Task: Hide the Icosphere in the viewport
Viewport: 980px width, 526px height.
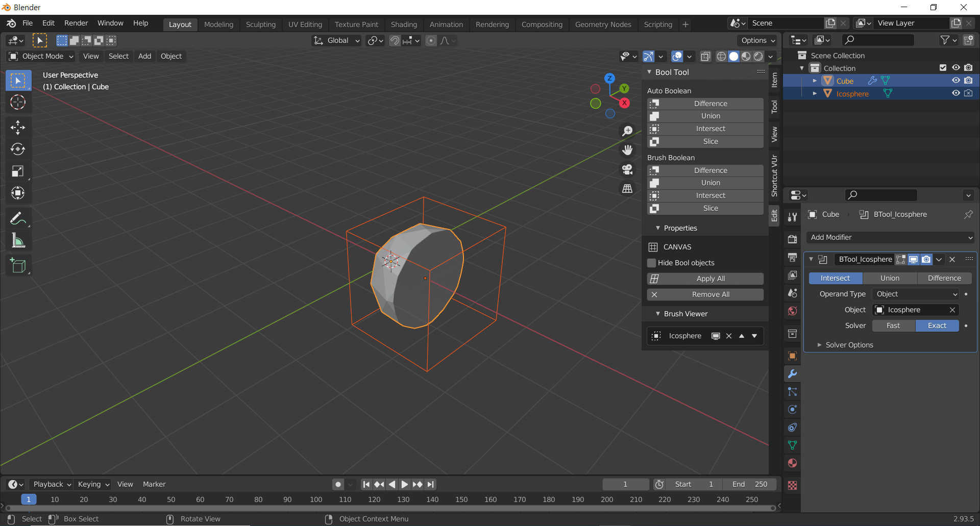Action: (955, 93)
